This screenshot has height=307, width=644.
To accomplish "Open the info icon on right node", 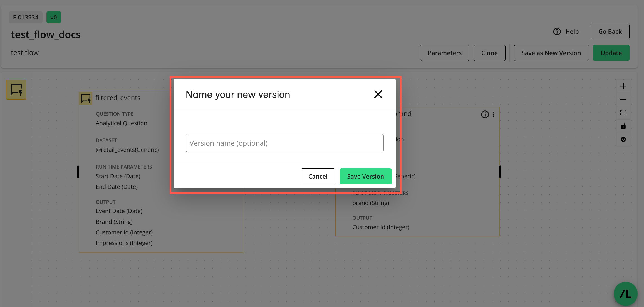I will tap(485, 114).
